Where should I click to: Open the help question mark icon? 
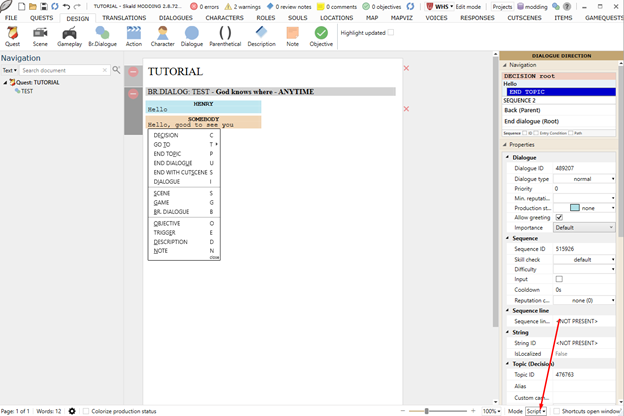pyautogui.click(x=567, y=6)
